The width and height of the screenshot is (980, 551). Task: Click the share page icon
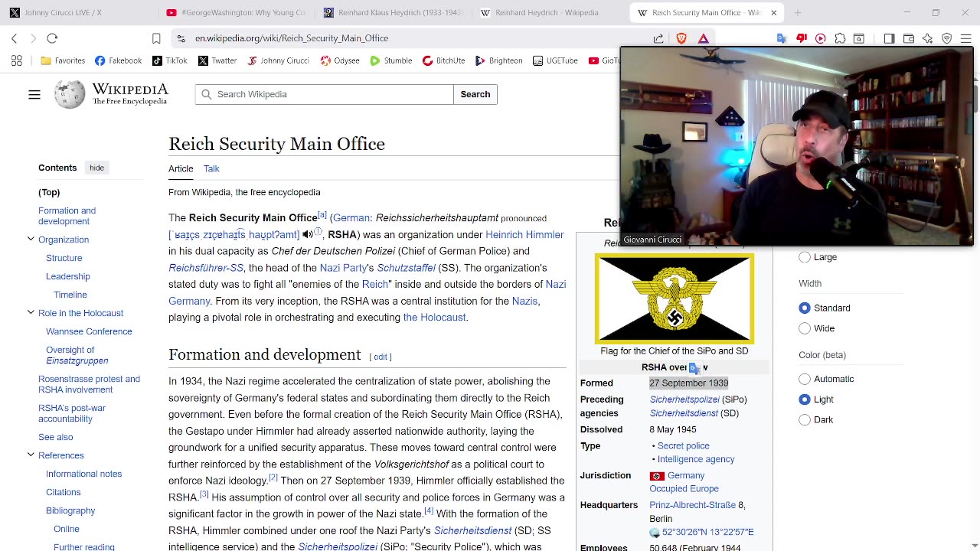click(658, 38)
